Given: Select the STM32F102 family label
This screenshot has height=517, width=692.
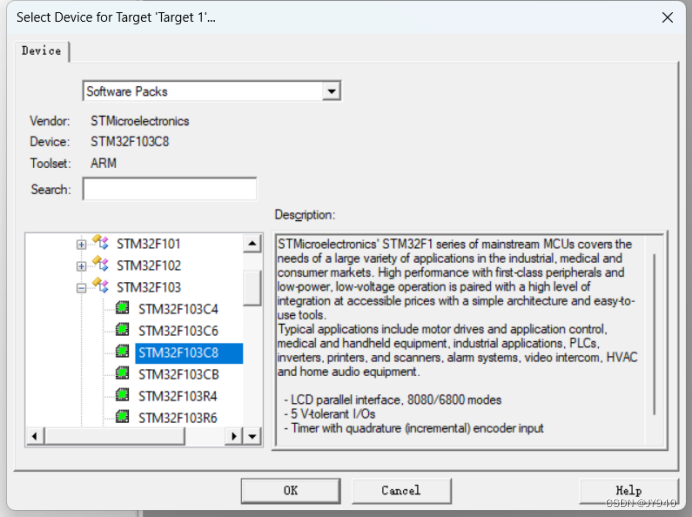Looking at the screenshot, I should 148,265.
